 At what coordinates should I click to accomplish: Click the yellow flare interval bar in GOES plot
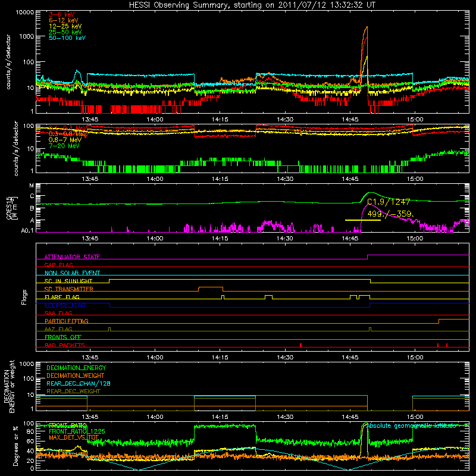click(363, 220)
